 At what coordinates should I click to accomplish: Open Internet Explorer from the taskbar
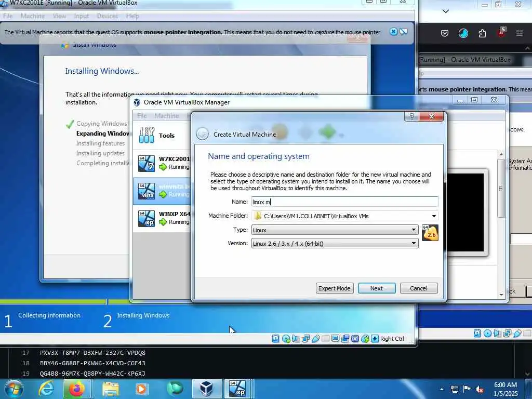click(46, 389)
